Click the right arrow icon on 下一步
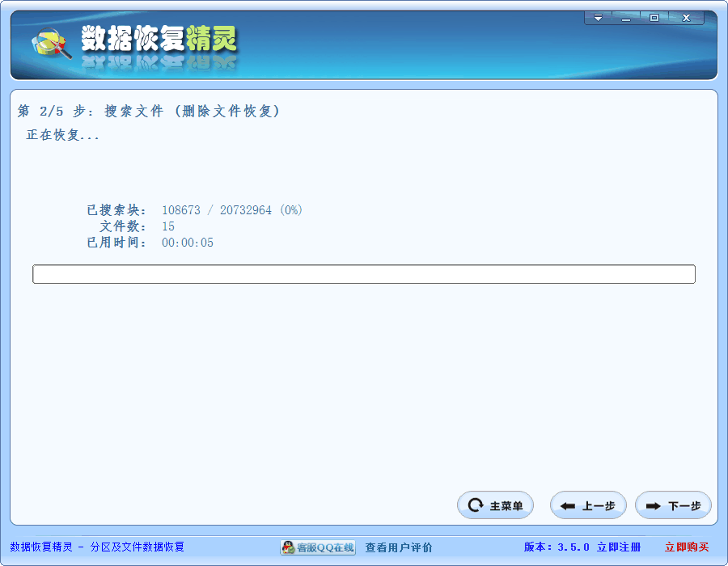728x566 pixels. tap(654, 506)
